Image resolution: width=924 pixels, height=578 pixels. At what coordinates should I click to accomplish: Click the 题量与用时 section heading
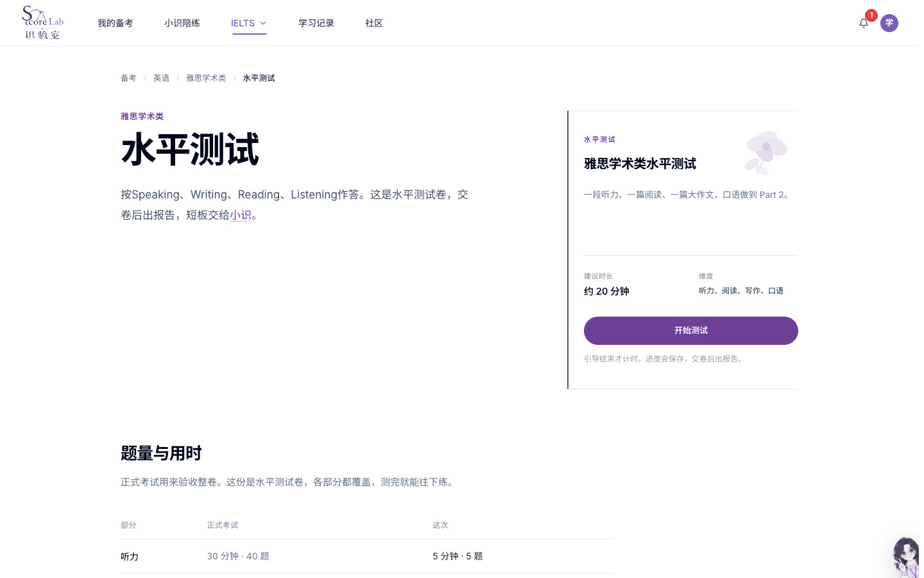(161, 453)
